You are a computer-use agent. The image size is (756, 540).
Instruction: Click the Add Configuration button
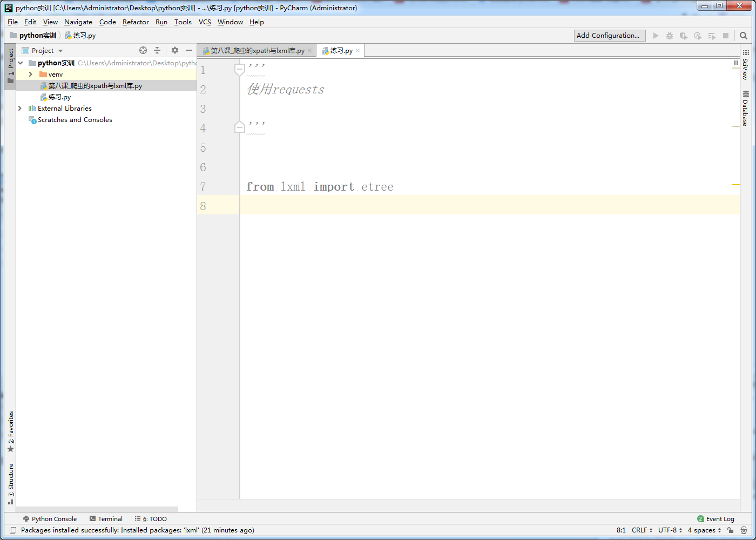point(609,35)
